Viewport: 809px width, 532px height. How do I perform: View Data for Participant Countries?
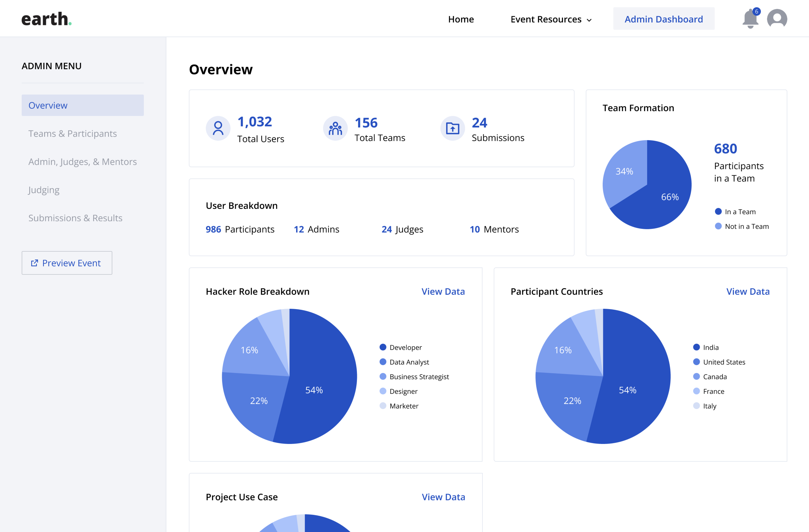[748, 292]
